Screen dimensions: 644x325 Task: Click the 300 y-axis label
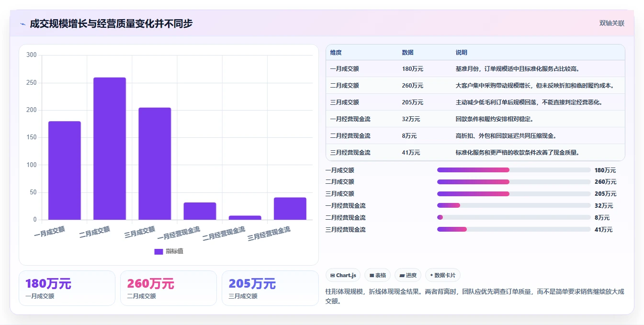tap(32, 55)
